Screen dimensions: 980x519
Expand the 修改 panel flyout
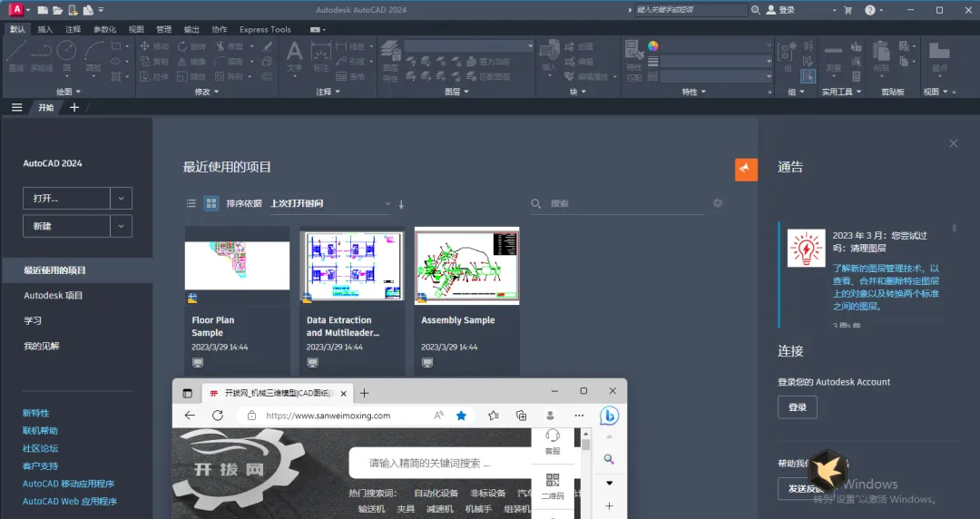click(x=207, y=92)
